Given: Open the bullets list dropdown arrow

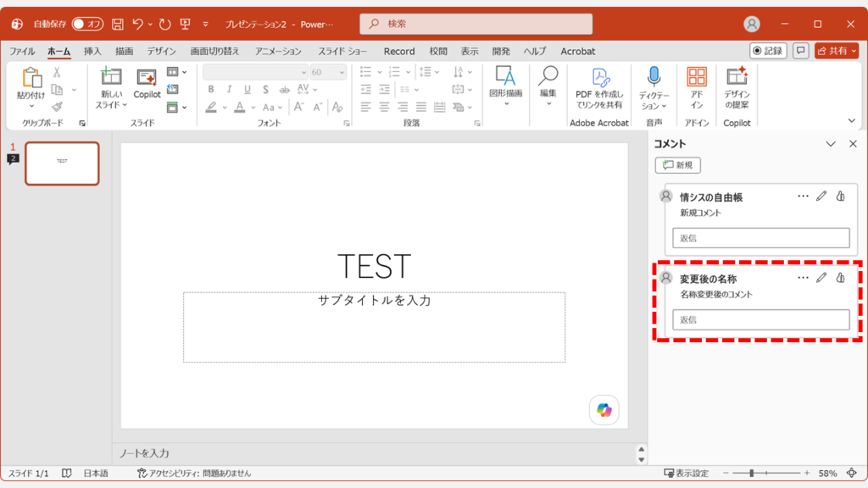Looking at the screenshot, I should point(379,72).
